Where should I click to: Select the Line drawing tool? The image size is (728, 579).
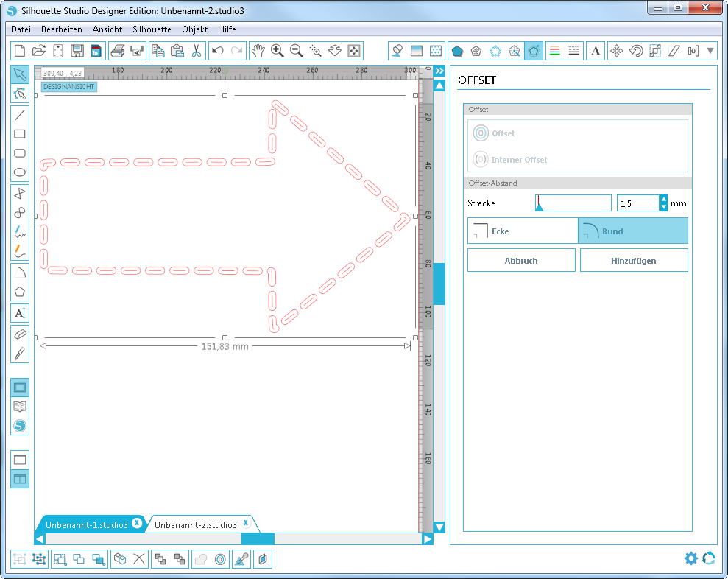(x=20, y=114)
